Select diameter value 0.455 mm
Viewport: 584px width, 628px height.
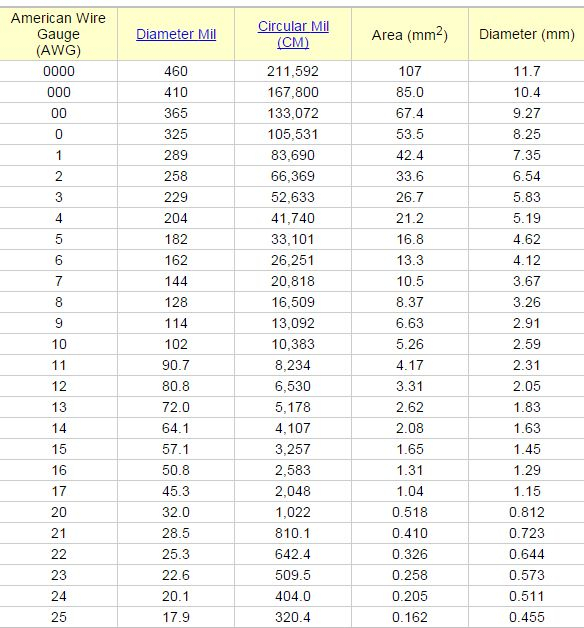(x=527, y=617)
